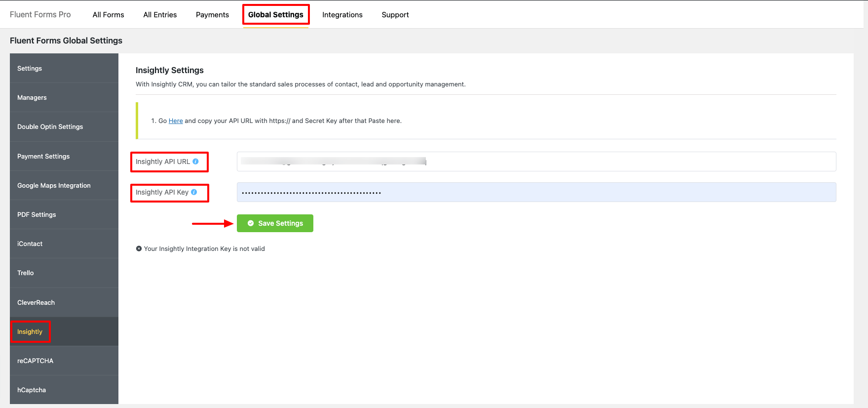The width and height of the screenshot is (868, 408).
Task: Click the Insightly API URL info icon
Action: [x=195, y=162]
